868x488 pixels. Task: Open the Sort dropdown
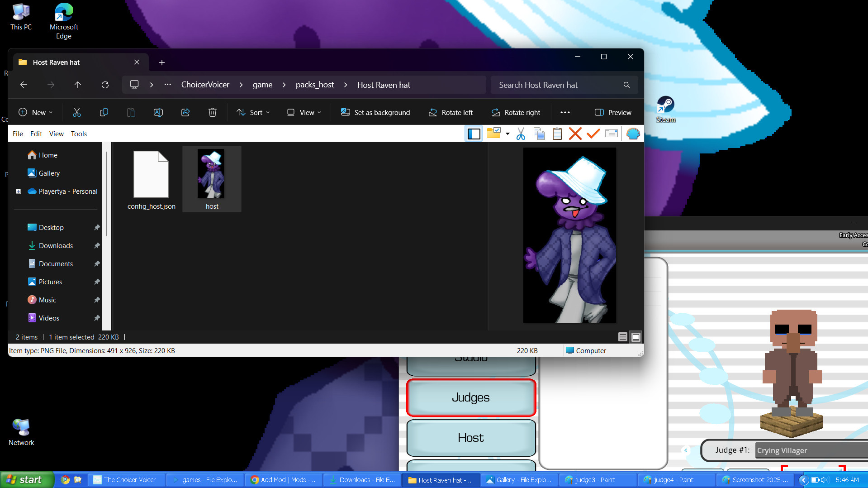coord(253,112)
